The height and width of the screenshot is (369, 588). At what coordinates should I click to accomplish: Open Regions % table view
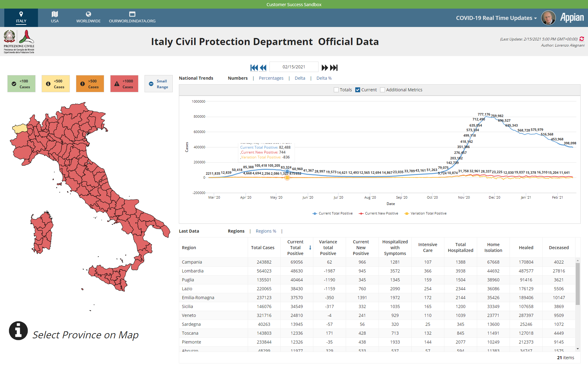266,231
